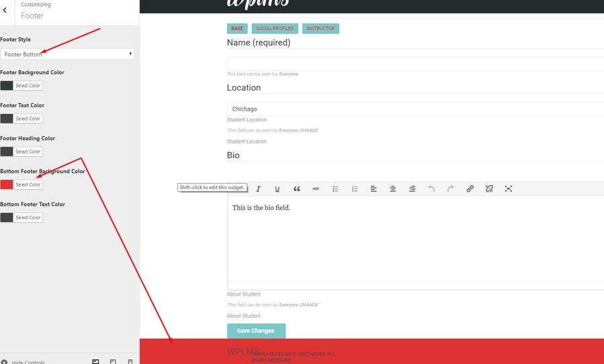Click remove link icon in Bio editor
Viewport: 604px width, 364px height.
point(489,188)
